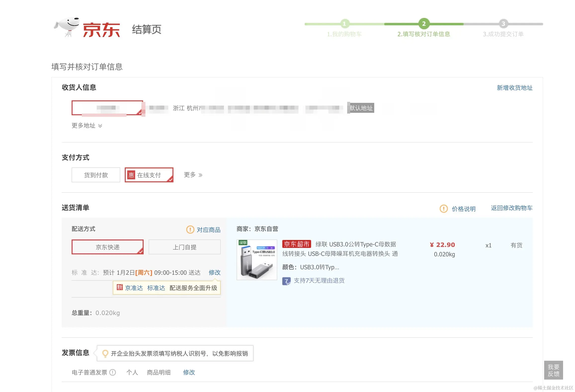Click the lightbulb icon in invoice tip
Viewport: 575px width, 392px height.
click(105, 353)
